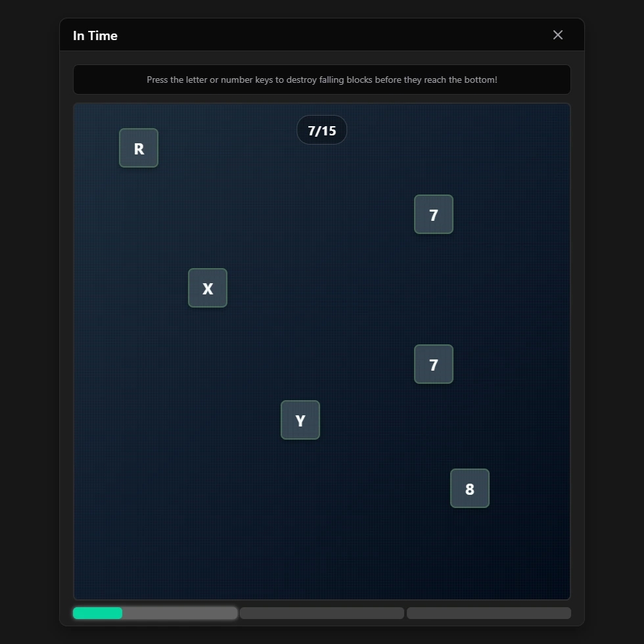Click the 7/15 score counter

322,130
